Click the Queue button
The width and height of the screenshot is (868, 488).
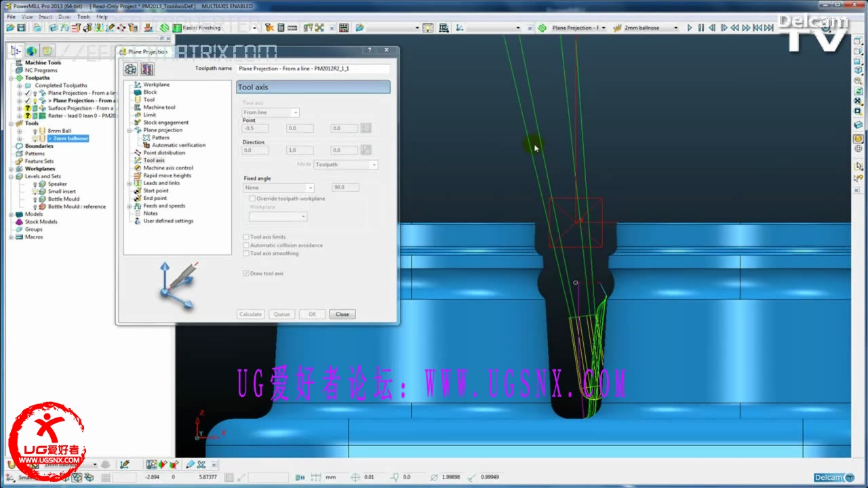[x=281, y=314]
